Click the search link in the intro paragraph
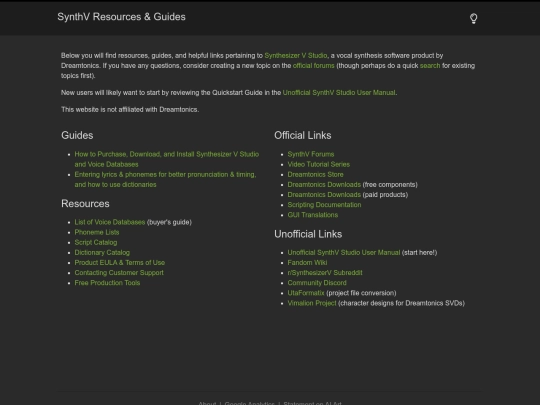The image size is (540, 405). [x=430, y=65]
